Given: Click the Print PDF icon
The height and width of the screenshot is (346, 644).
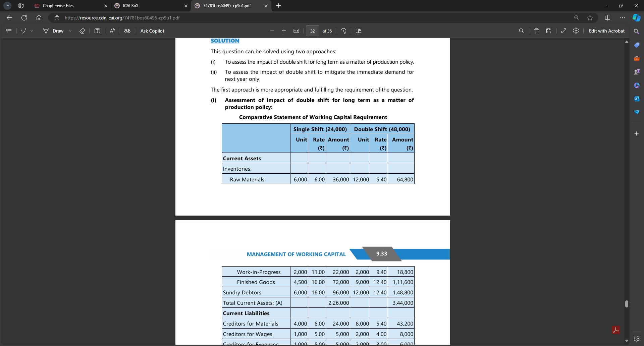Looking at the screenshot, I should pos(537,31).
